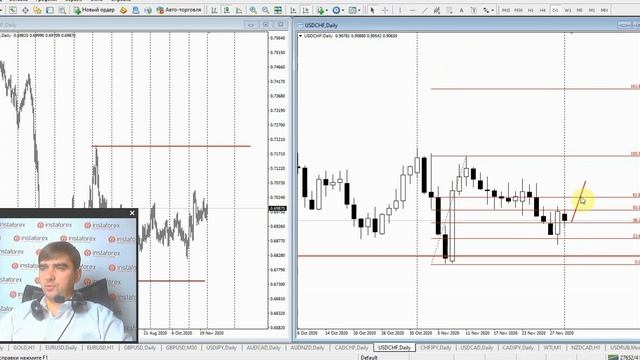Switch timeframe to D1
Viewport: 640px width, 360px height.
click(x=556, y=10)
